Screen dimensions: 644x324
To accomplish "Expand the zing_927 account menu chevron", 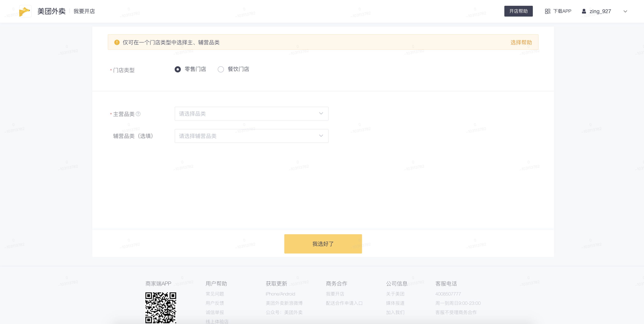I will click(625, 11).
